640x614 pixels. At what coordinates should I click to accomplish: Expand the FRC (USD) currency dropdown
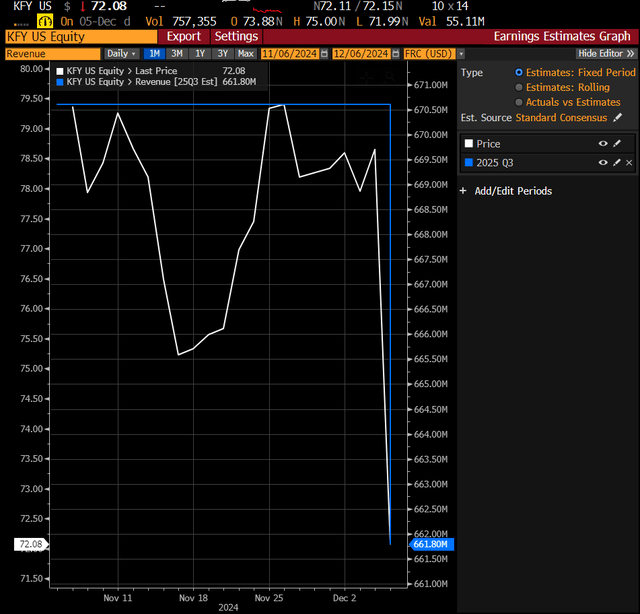tap(431, 53)
